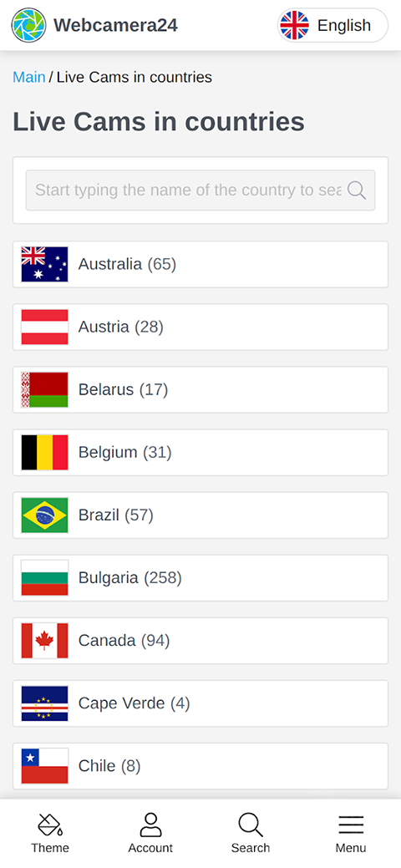This screenshot has height=868, width=401.
Task: Open the Account person icon
Action: [x=150, y=825]
